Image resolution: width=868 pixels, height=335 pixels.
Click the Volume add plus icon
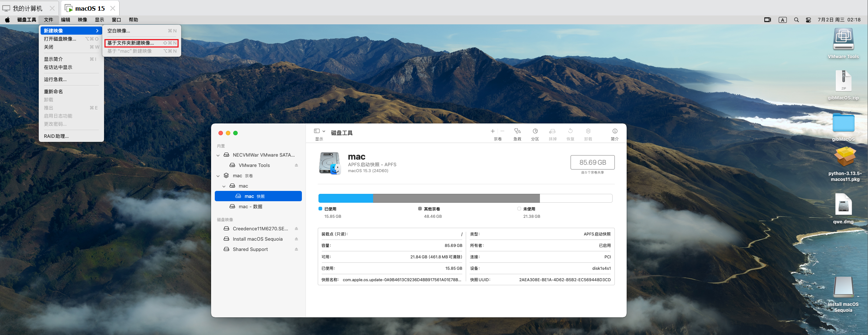tap(493, 131)
